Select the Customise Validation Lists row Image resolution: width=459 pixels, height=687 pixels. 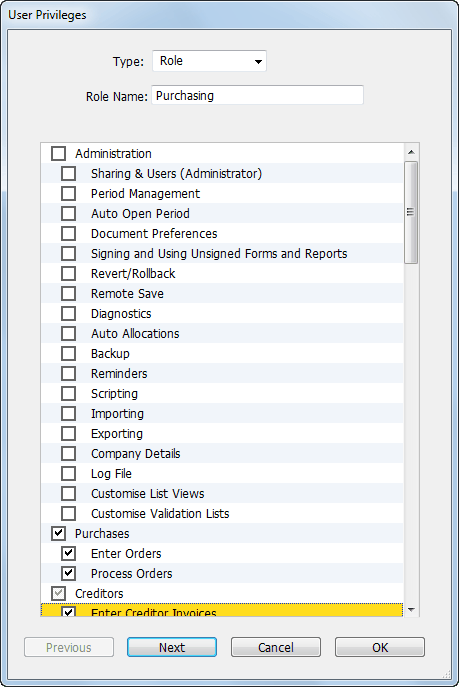pyautogui.click(x=222, y=513)
